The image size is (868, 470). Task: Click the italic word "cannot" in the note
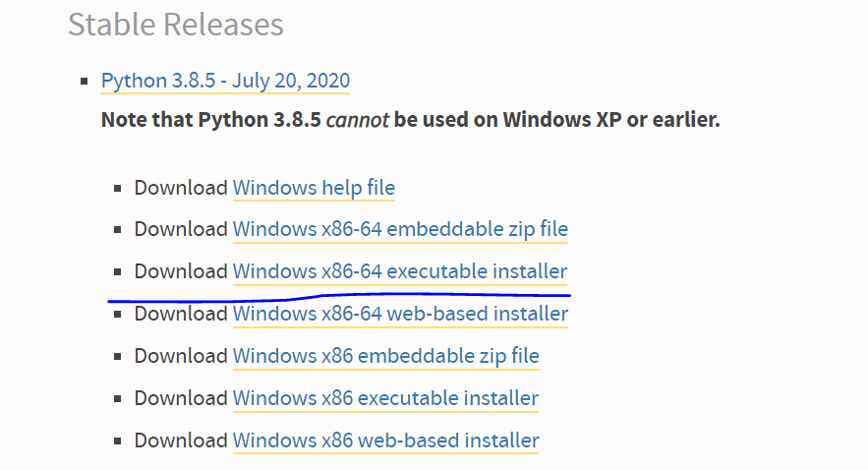pyautogui.click(x=357, y=121)
